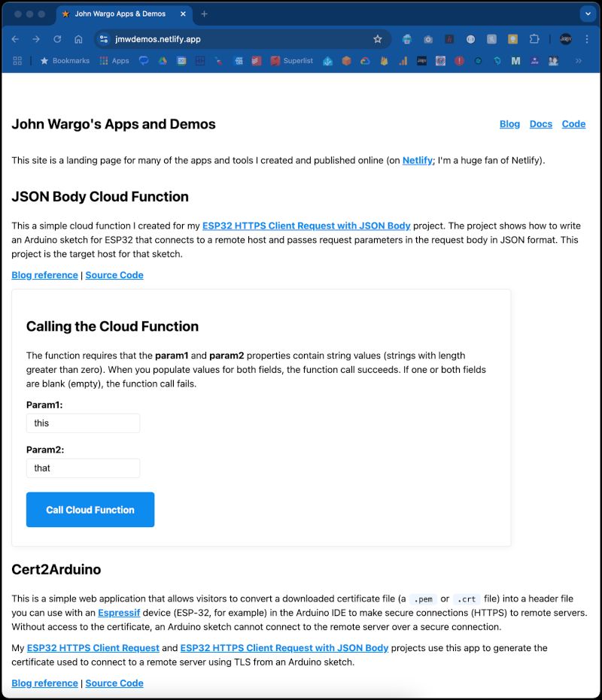Click the Call Cloud Function button
The height and width of the screenshot is (700, 602).
[x=90, y=510]
